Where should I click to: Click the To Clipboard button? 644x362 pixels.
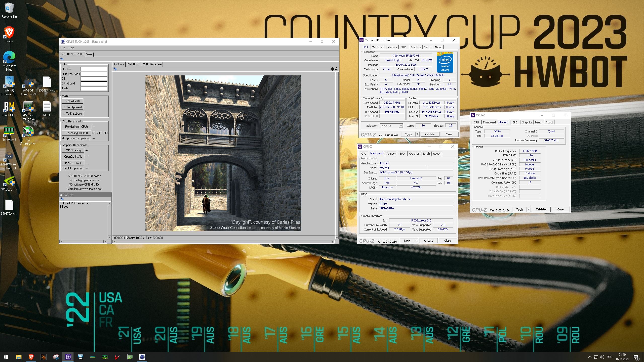72,107
